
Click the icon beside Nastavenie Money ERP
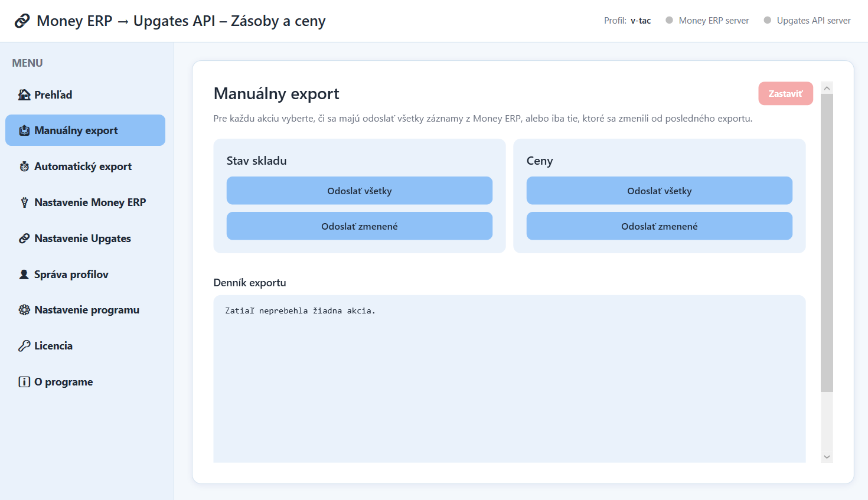click(24, 202)
